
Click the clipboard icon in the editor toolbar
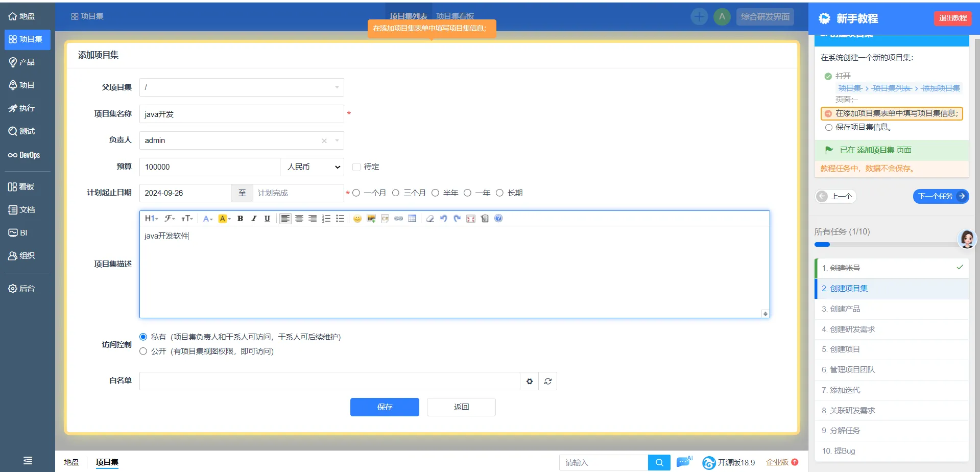pos(485,219)
